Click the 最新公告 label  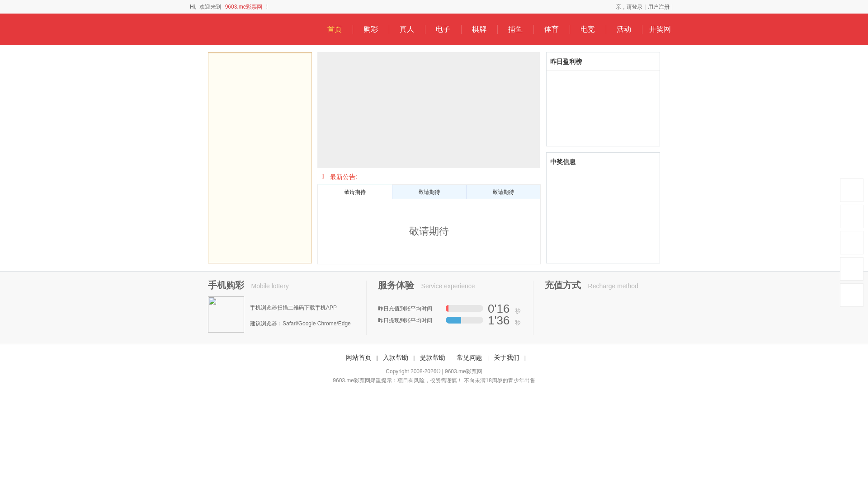click(343, 177)
